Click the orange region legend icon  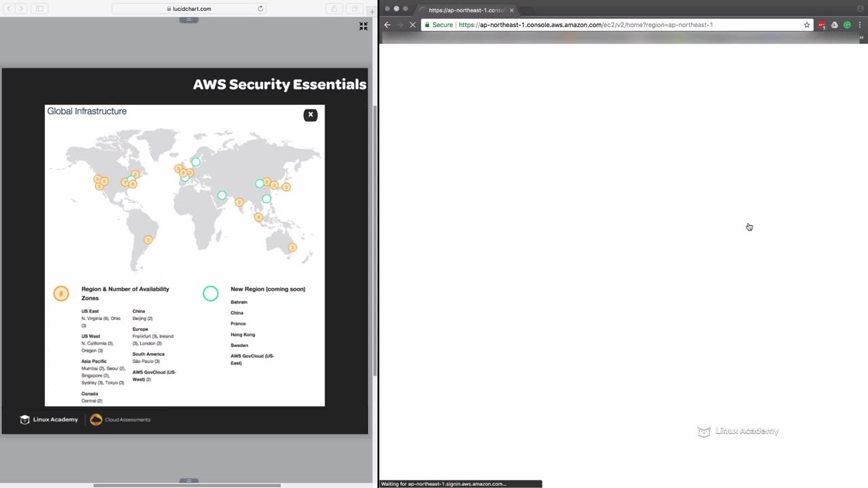[x=61, y=293]
